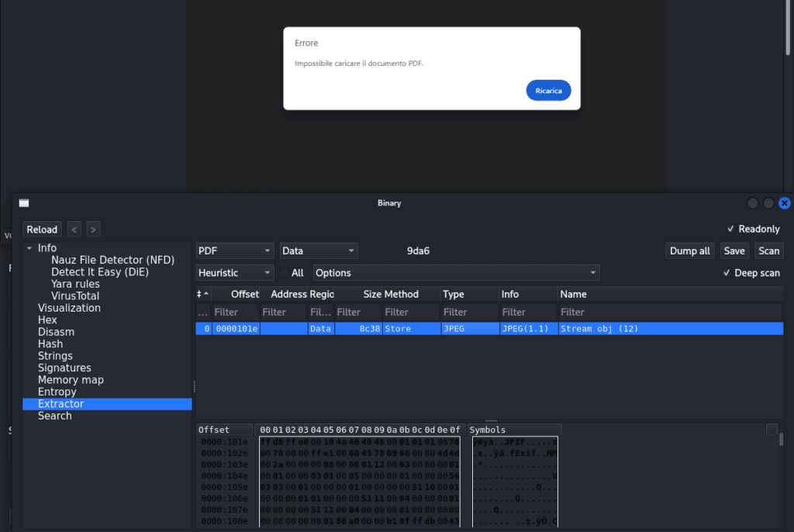Image resolution: width=794 pixels, height=532 pixels.
Task: Open the Search section
Action: point(55,416)
